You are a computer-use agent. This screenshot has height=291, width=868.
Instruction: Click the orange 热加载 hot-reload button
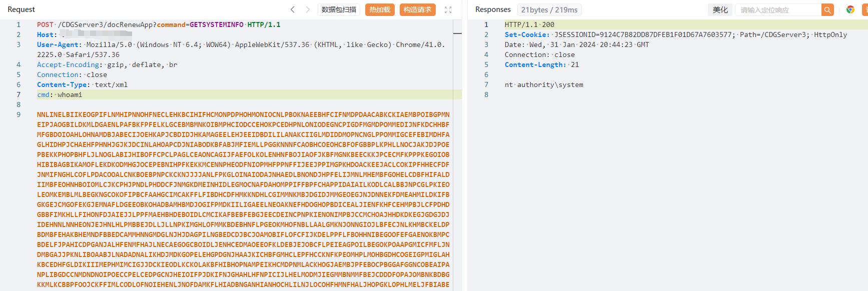click(380, 9)
